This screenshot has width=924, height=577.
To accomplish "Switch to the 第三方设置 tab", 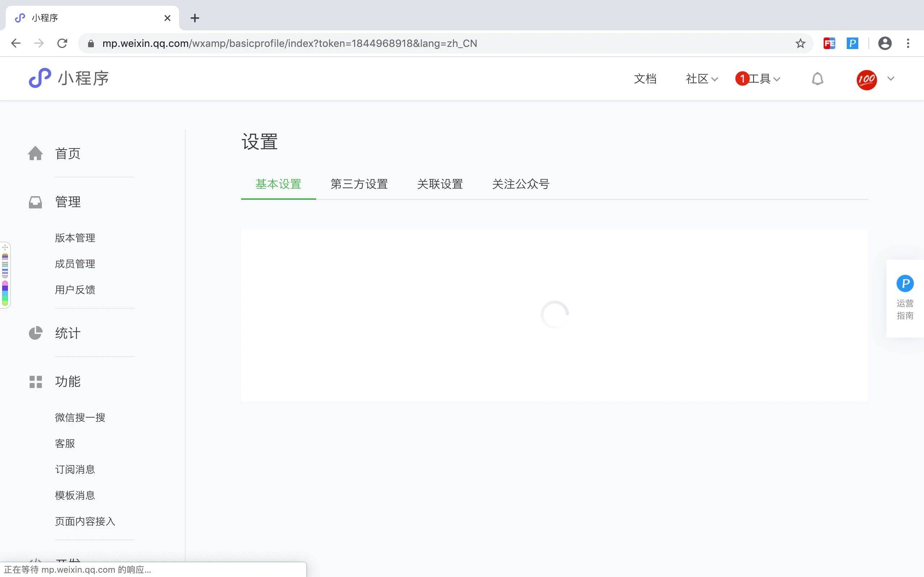I will [359, 184].
